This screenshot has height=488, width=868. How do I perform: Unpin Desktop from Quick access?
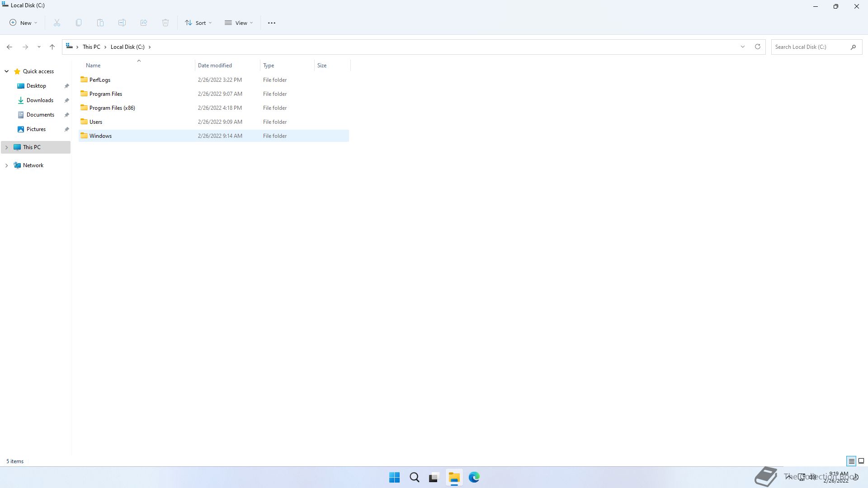(66, 85)
